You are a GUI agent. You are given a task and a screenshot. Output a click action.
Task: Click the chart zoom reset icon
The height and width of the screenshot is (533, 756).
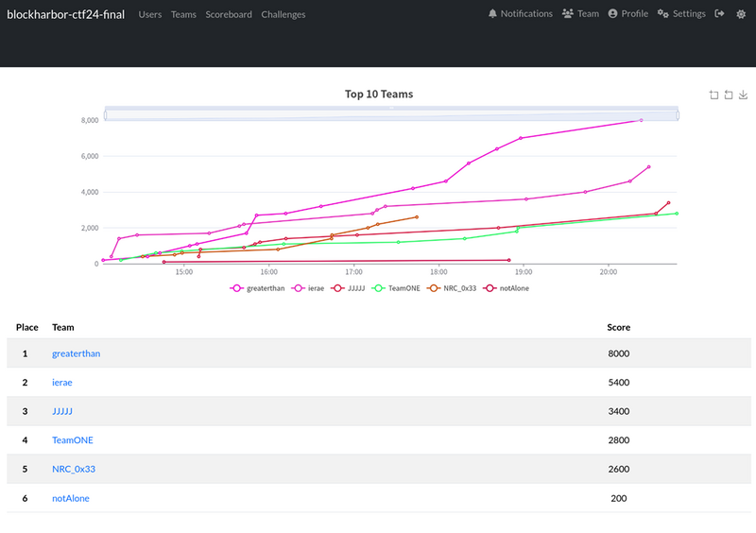point(728,95)
